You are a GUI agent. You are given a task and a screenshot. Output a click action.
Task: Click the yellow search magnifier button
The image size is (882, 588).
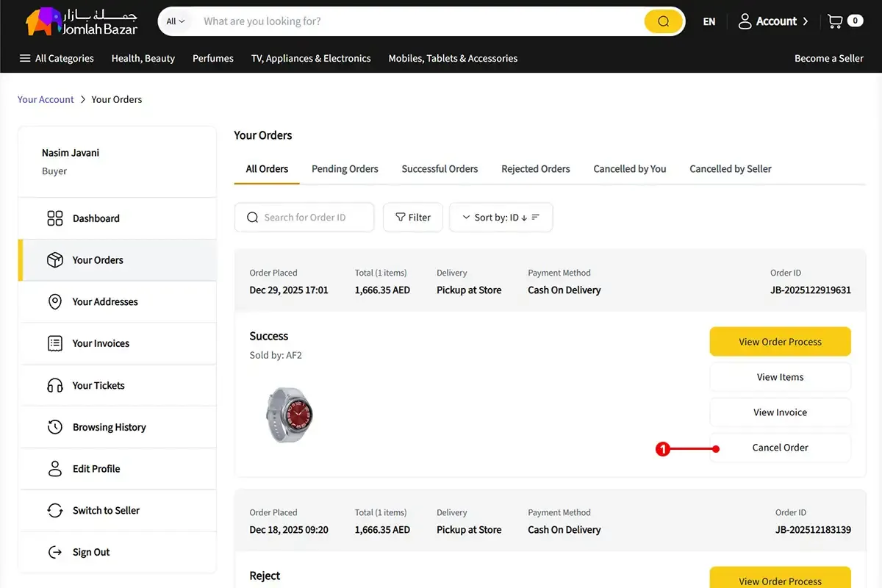click(663, 21)
